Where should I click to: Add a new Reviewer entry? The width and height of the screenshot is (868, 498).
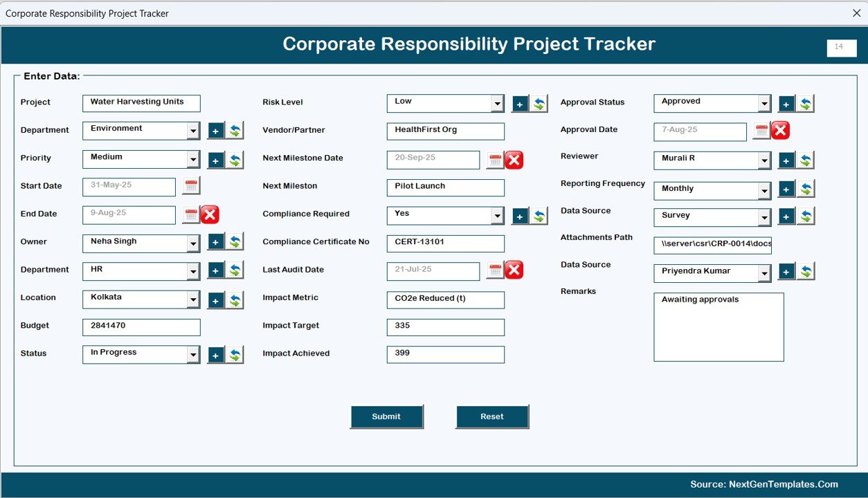click(x=786, y=160)
